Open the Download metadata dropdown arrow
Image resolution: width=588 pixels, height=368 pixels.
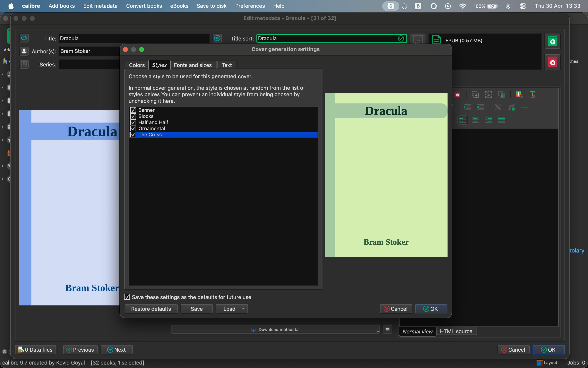coord(378,331)
